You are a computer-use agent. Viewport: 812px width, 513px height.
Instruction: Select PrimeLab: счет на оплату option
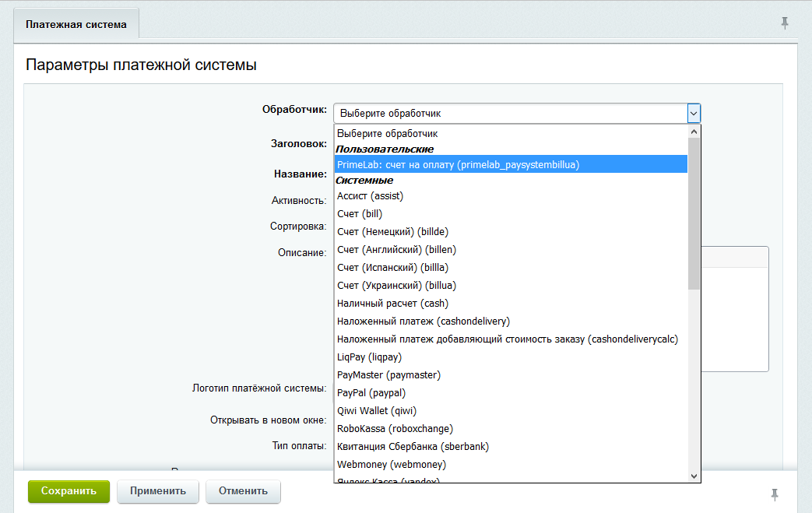[x=458, y=164]
